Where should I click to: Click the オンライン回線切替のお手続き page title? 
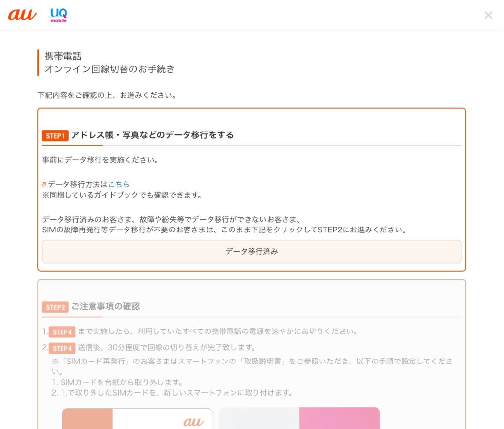coord(109,69)
